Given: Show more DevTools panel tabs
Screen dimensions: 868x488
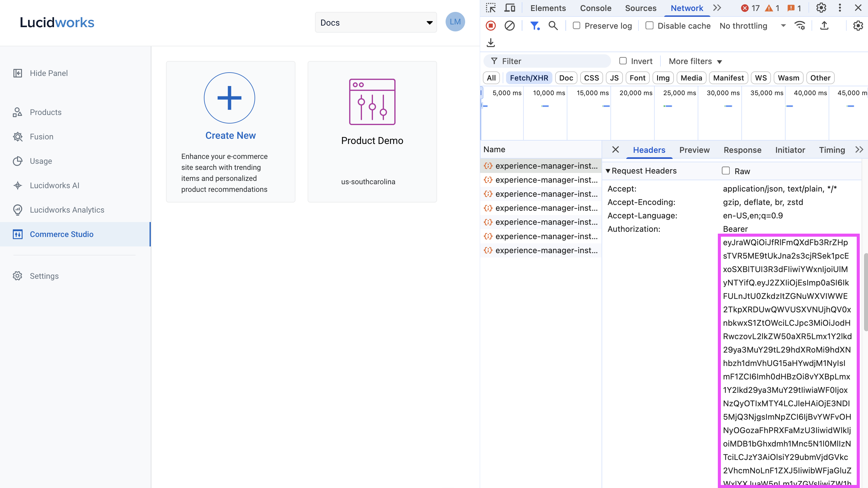Looking at the screenshot, I should [717, 8].
